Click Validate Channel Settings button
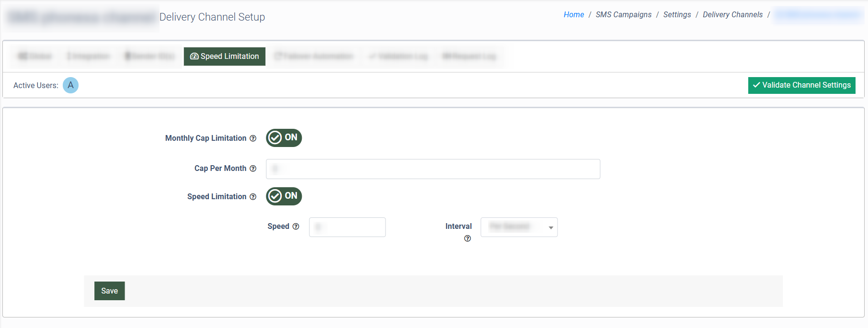Viewport: 868px width, 328px height. 801,85
